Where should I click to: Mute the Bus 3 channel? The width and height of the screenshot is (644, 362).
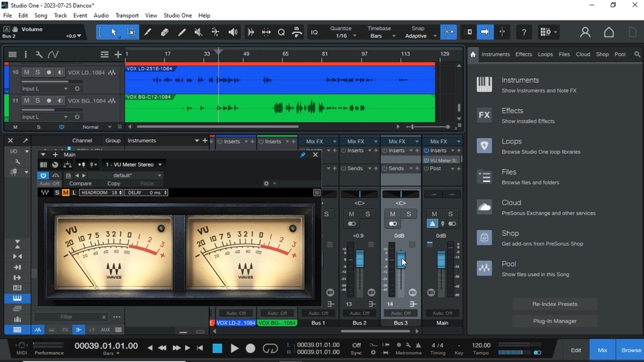click(x=392, y=214)
